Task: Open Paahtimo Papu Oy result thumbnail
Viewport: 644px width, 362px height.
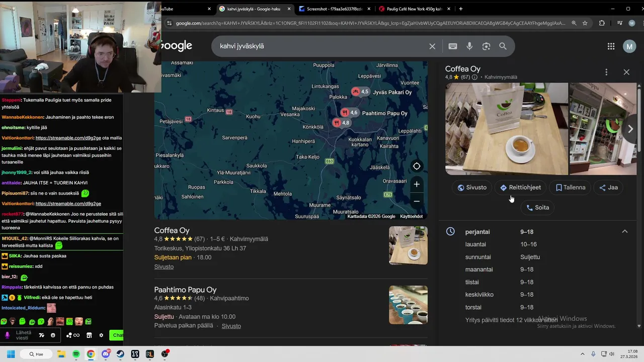Action: coord(408,305)
